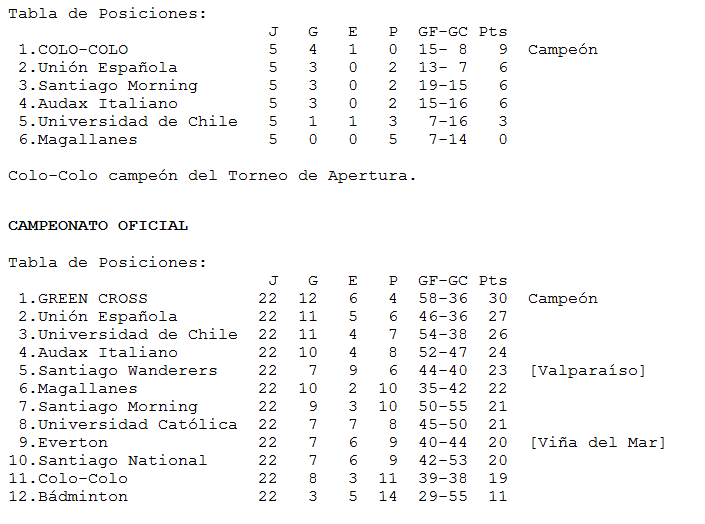The height and width of the screenshot is (524, 705).
Task: Click the Campeón label beside COLO-COLO
Action: point(563,49)
